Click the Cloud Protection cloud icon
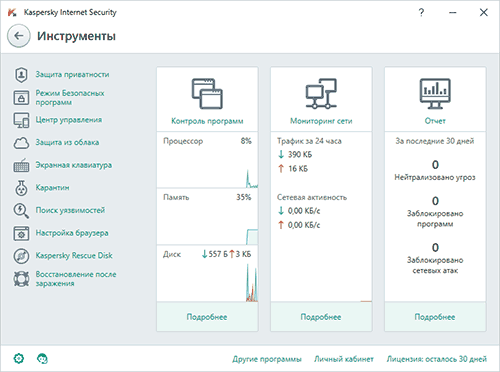The height and width of the screenshot is (372, 500). click(x=21, y=143)
